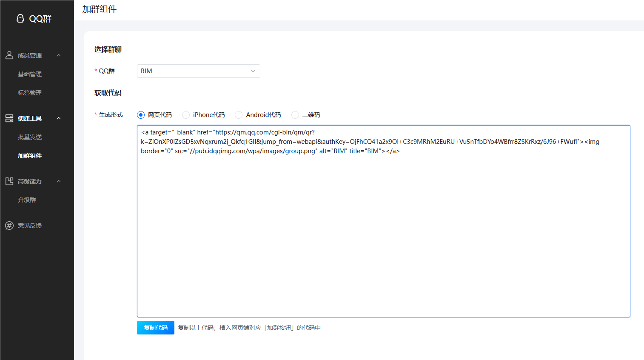The width and height of the screenshot is (644, 360).
Task: Click the 生成形式 field label
Action: tap(111, 115)
